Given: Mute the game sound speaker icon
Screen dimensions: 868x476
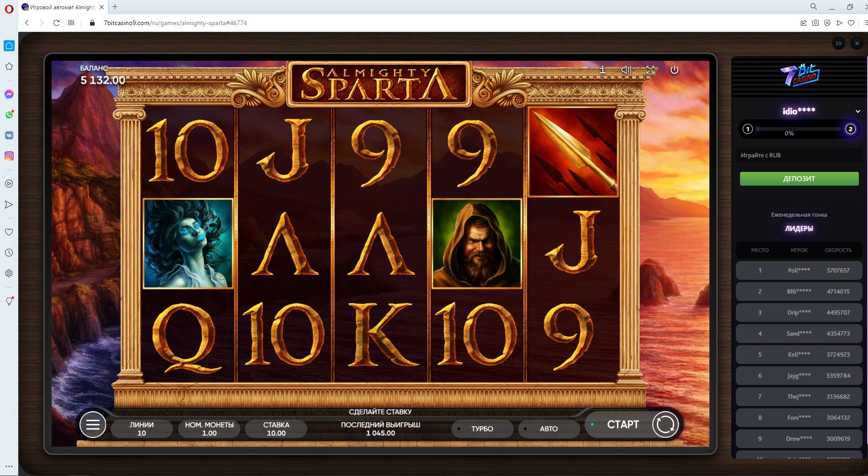Looking at the screenshot, I should point(626,70).
